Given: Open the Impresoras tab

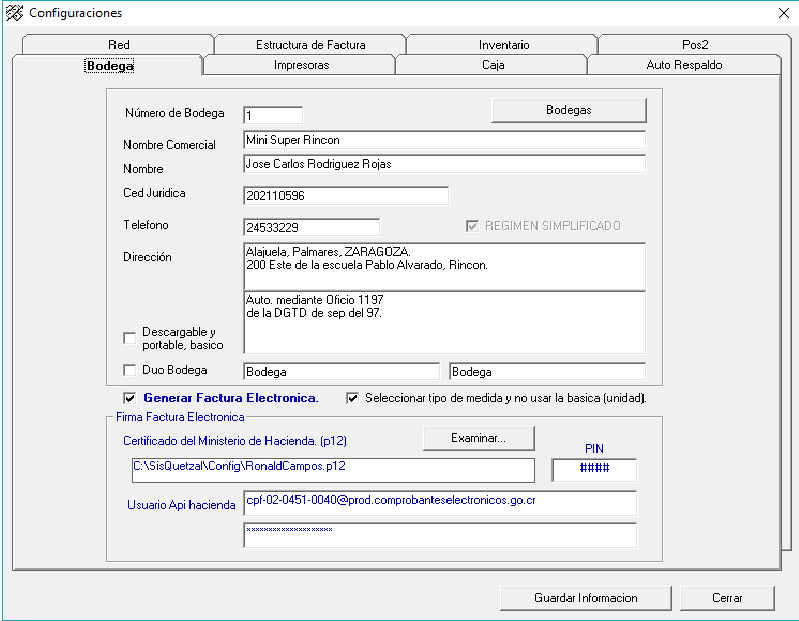Looking at the screenshot, I should click(301, 65).
